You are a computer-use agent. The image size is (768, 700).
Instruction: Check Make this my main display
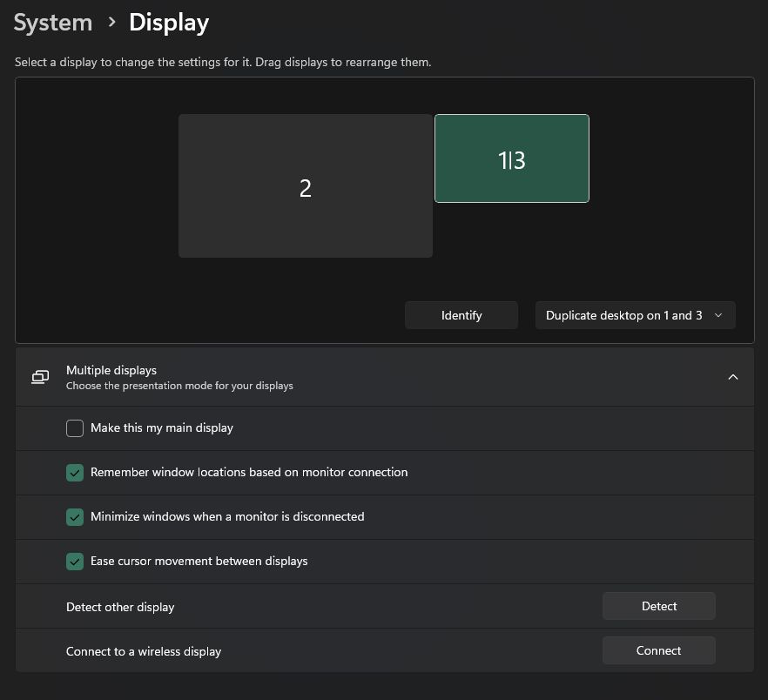tap(75, 428)
